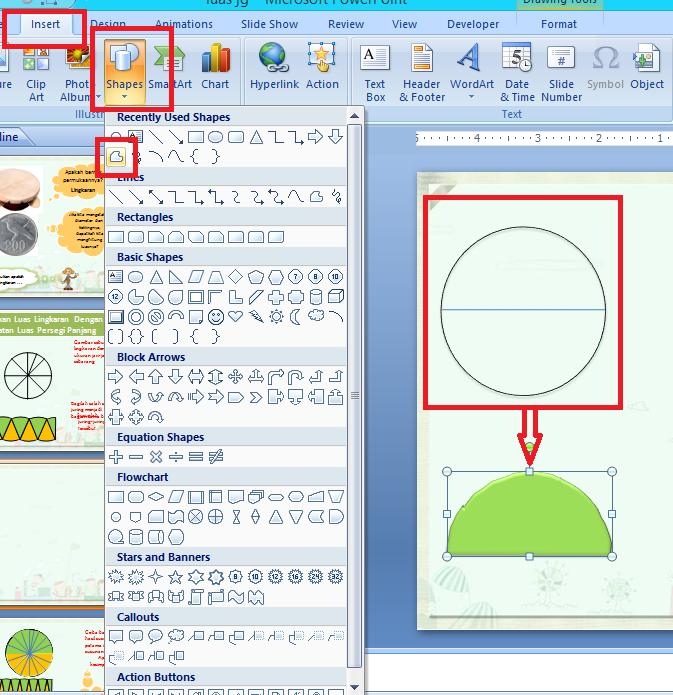This screenshot has width=673, height=695.
Task: Pick the Cloud shape in Basic Shapes
Action: point(316,316)
